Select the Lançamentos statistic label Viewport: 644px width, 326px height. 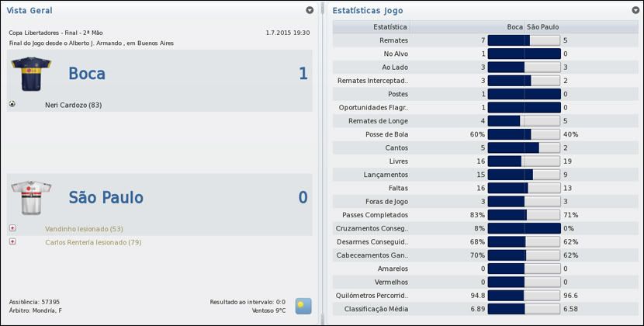tap(386, 175)
